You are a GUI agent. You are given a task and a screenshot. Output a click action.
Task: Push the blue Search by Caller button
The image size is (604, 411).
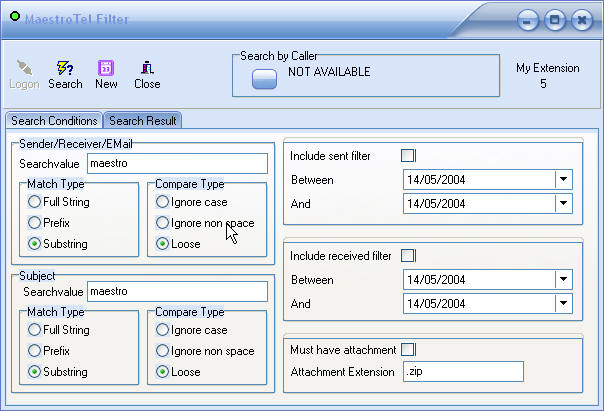click(264, 79)
